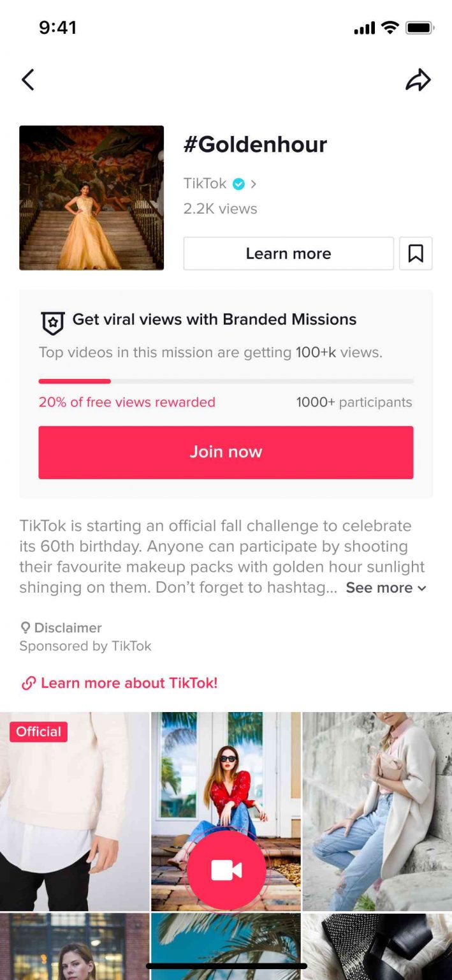This screenshot has height=980, width=452.
Task: Click the blue verified badge beside TikTok
Action: tap(238, 183)
